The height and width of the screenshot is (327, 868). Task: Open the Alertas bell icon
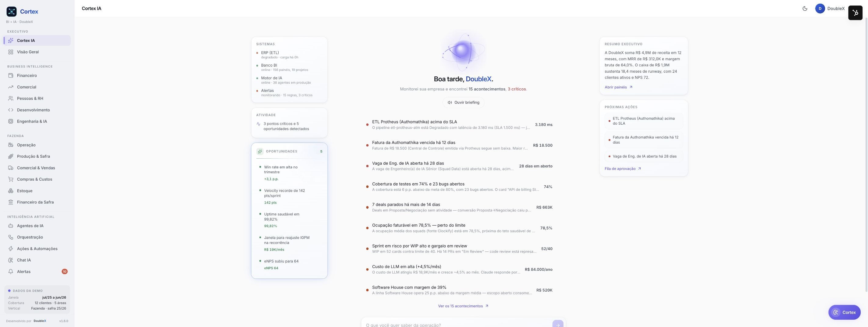coord(11,272)
